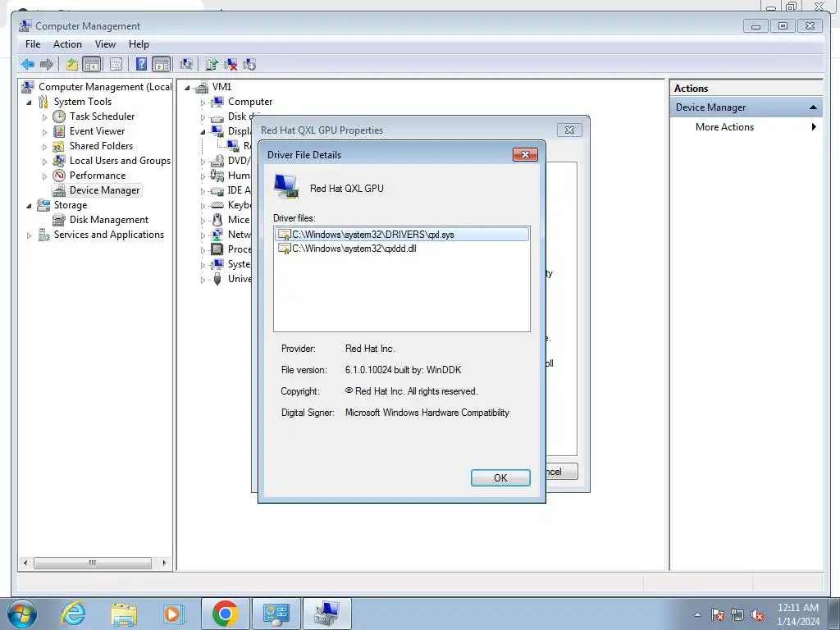Open Windows Media Player from taskbar
840x630 pixels.
172,614
